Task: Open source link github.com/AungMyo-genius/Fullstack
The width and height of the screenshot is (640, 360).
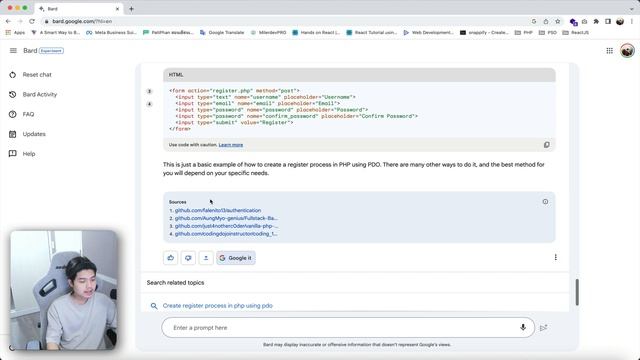Action: tap(226, 218)
